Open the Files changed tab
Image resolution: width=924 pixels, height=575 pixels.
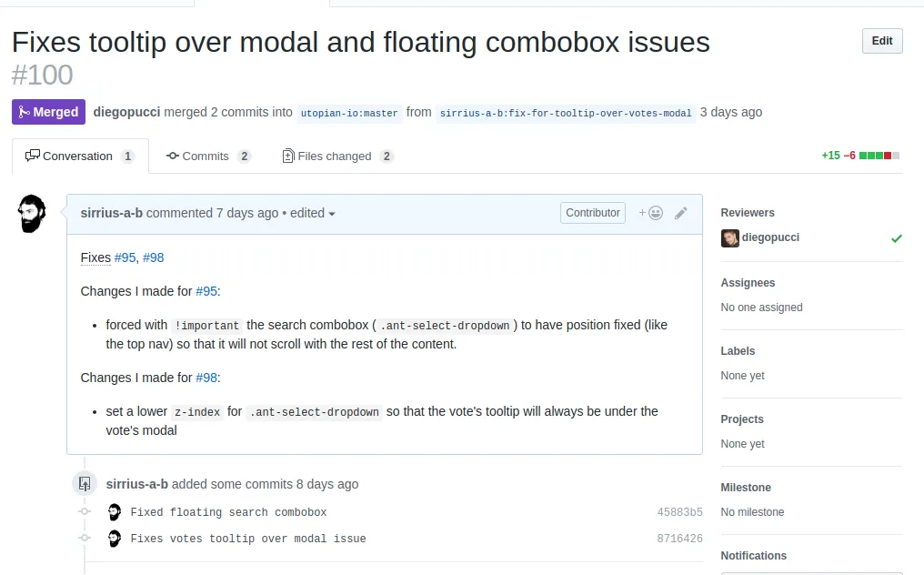(337, 156)
